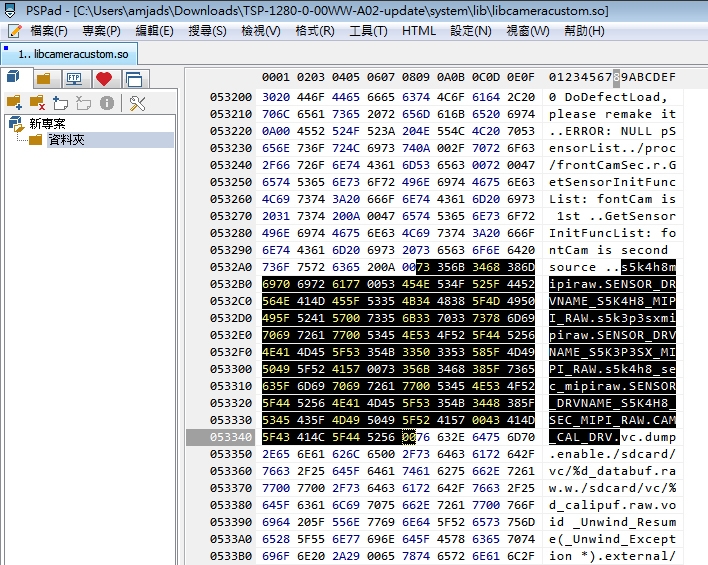
Task: Click the 0123456789ABCDEF ASCII header
Action: tap(612, 77)
